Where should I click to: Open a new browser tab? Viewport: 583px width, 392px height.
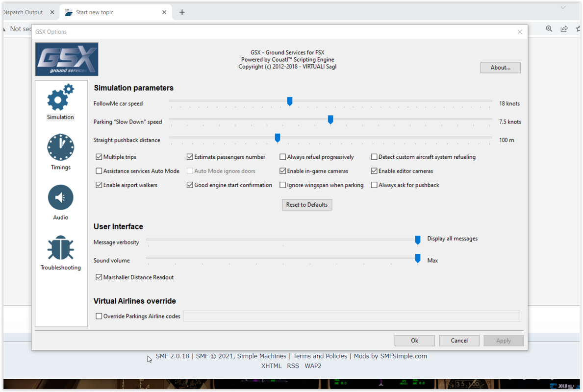182,12
